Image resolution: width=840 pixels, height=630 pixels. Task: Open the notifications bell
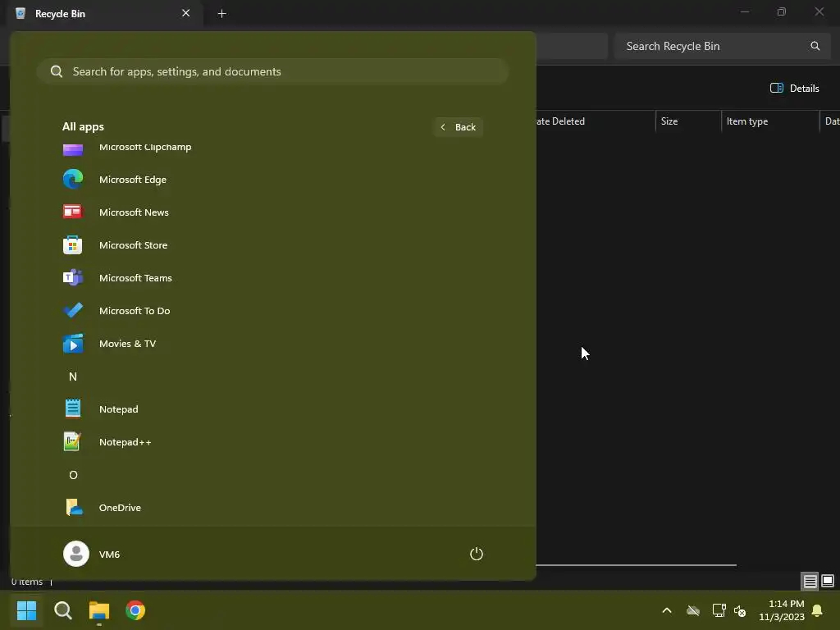coord(818,610)
